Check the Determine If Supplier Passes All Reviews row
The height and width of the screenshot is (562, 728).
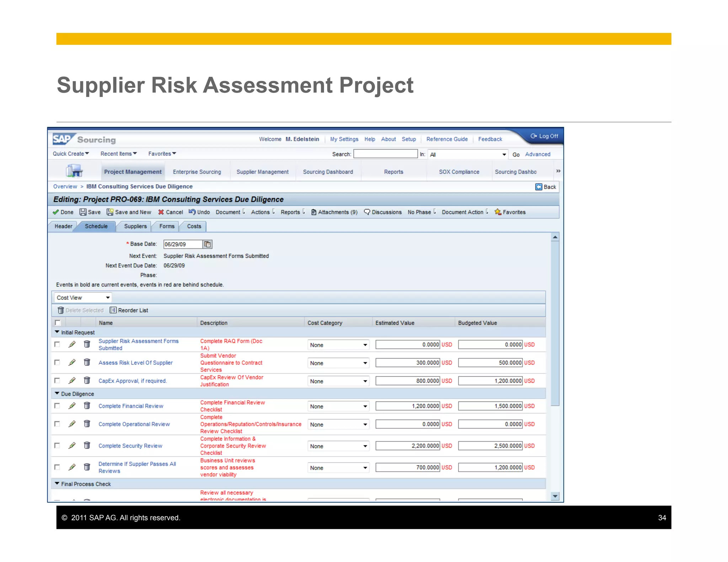click(57, 467)
